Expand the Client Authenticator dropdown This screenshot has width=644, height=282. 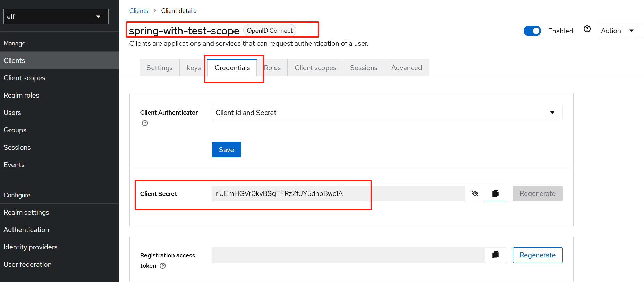pos(387,113)
